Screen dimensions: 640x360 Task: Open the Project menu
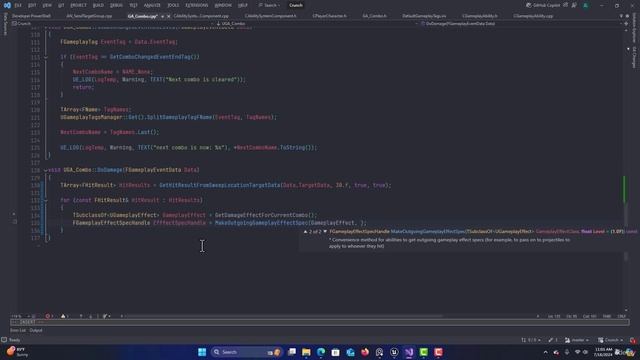click(x=78, y=5)
